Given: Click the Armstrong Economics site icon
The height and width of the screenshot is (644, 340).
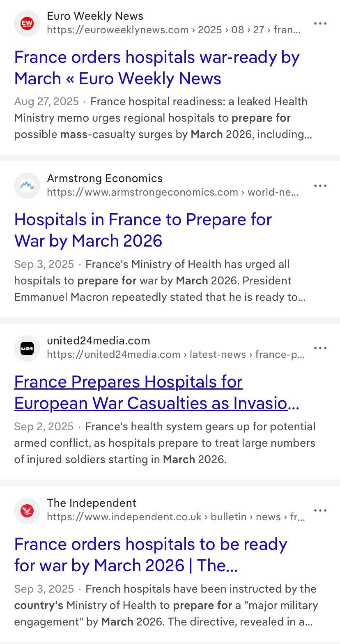Looking at the screenshot, I should 27,186.
